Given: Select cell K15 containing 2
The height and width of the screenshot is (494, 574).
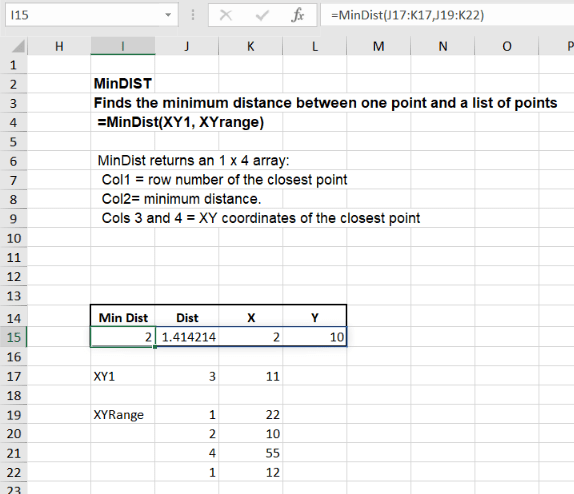Looking at the screenshot, I should coord(250,337).
